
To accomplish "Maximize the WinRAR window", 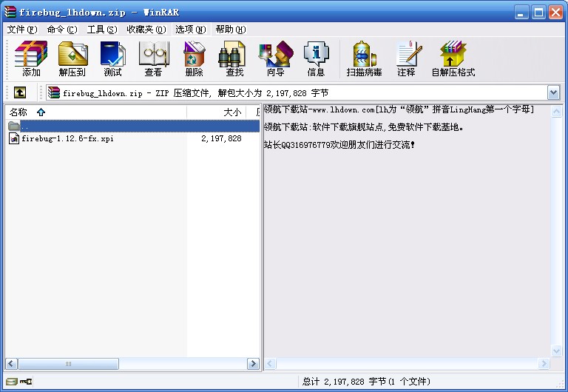I will pyautogui.click(x=538, y=13).
